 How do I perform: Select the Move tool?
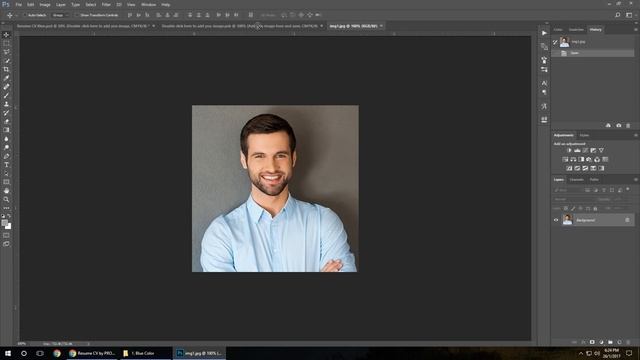(x=6, y=35)
